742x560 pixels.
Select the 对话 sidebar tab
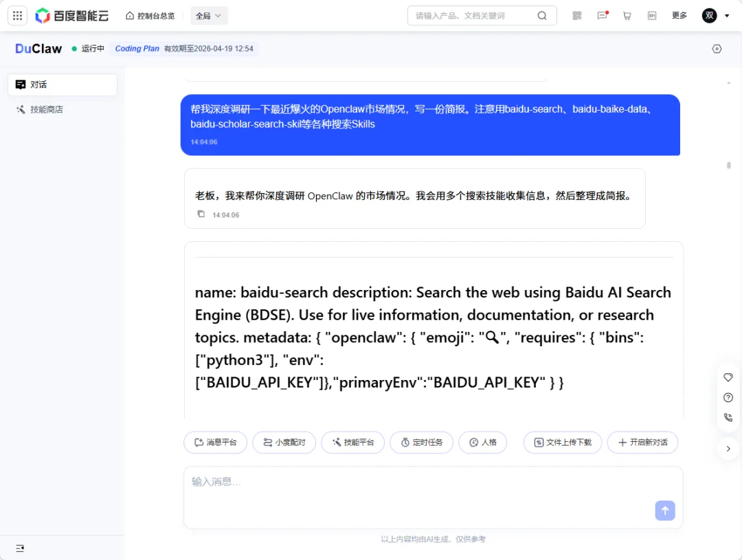(x=63, y=85)
